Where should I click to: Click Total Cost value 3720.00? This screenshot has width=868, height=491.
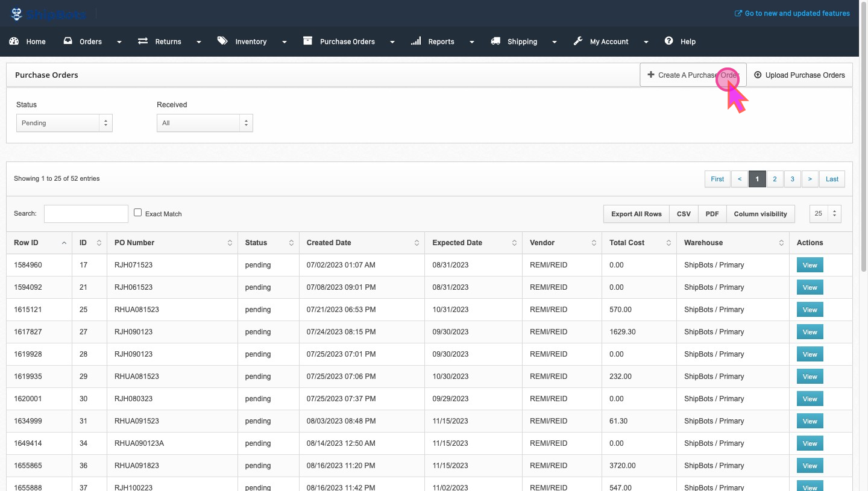pyautogui.click(x=622, y=466)
